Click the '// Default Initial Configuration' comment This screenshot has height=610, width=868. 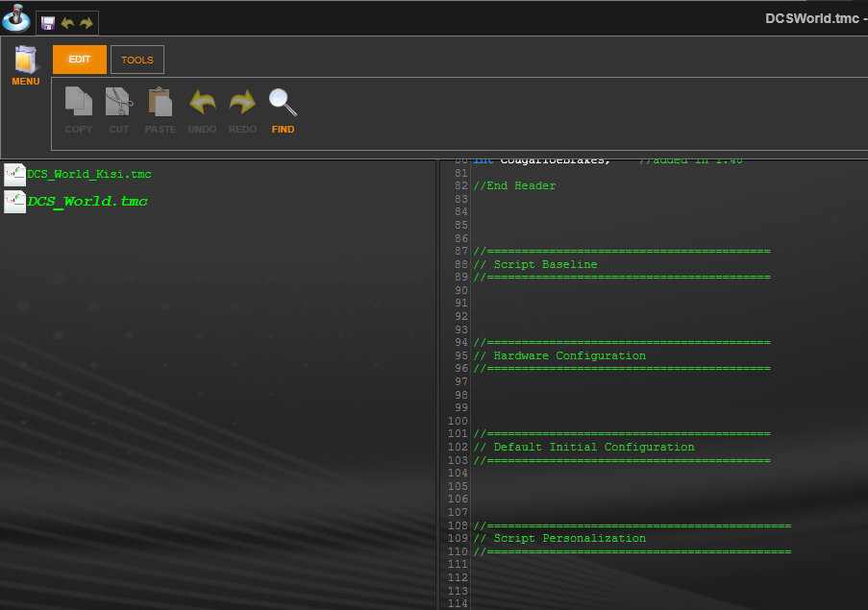tap(584, 447)
